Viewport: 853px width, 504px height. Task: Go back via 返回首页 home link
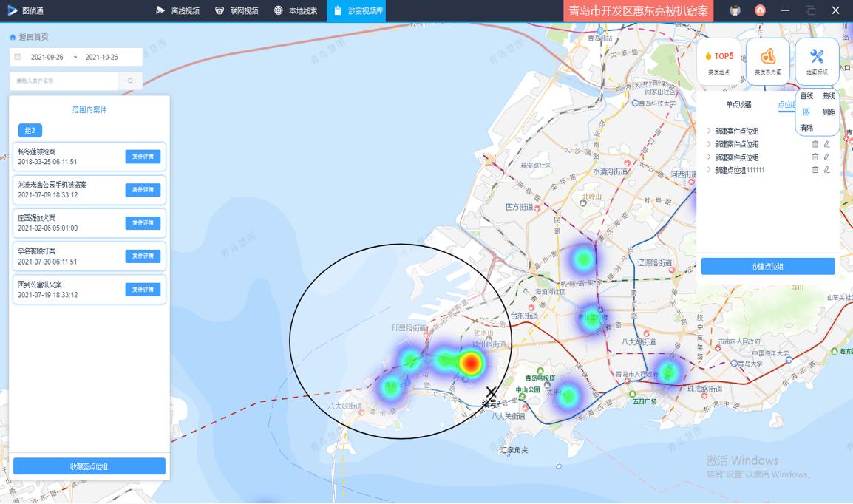coord(30,37)
